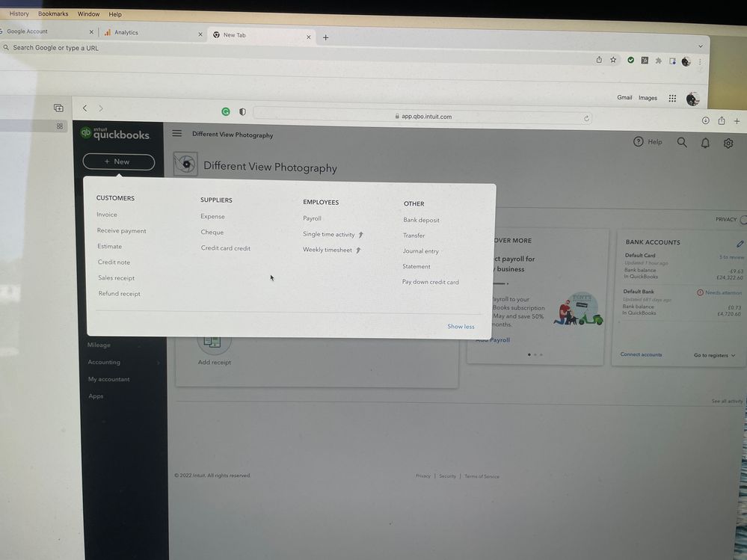Viewport: 747px width, 560px height.
Task: Open Safari downloads icon
Action: [706, 120]
